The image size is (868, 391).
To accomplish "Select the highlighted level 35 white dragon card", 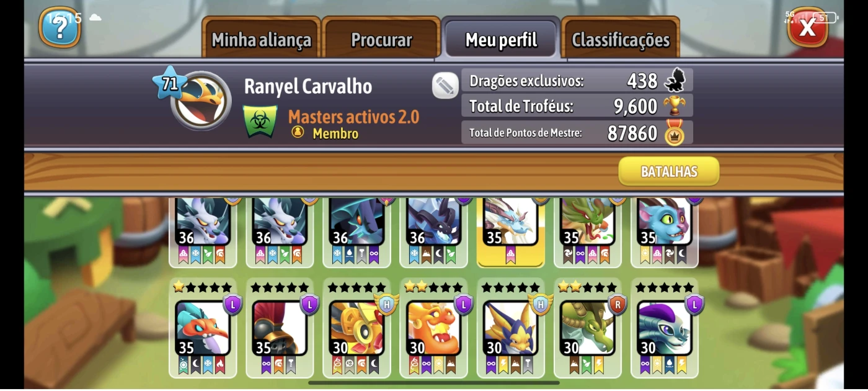I will tap(510, 232).
